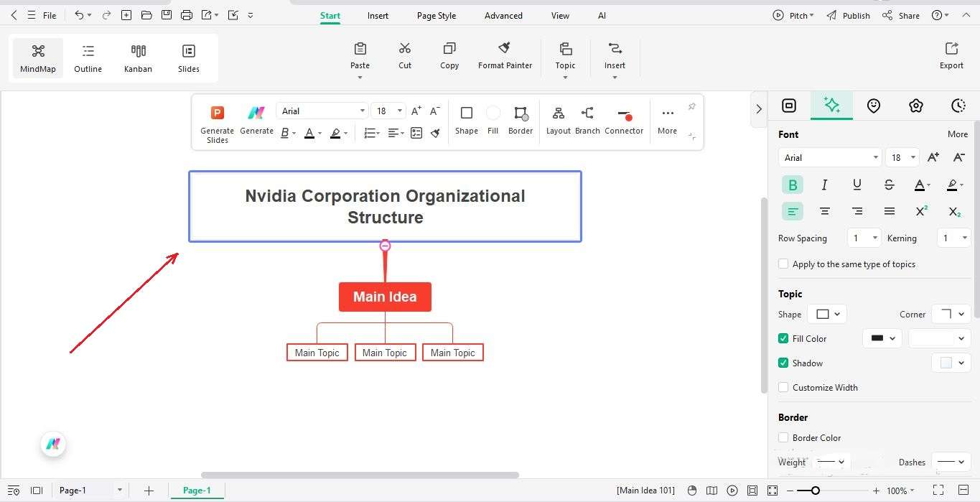Enable the Border Color checkbox
The width and height of the screenshot is (980, 502).
(783, 437)
